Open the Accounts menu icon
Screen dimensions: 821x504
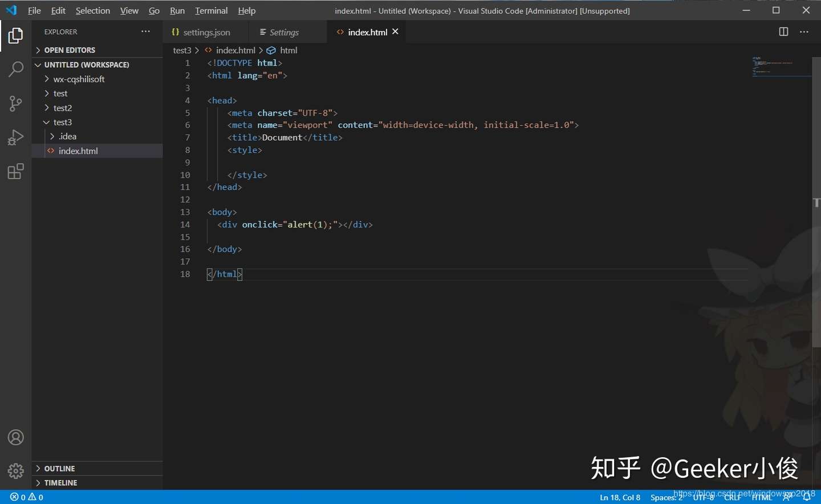click(x=15, y=438)
